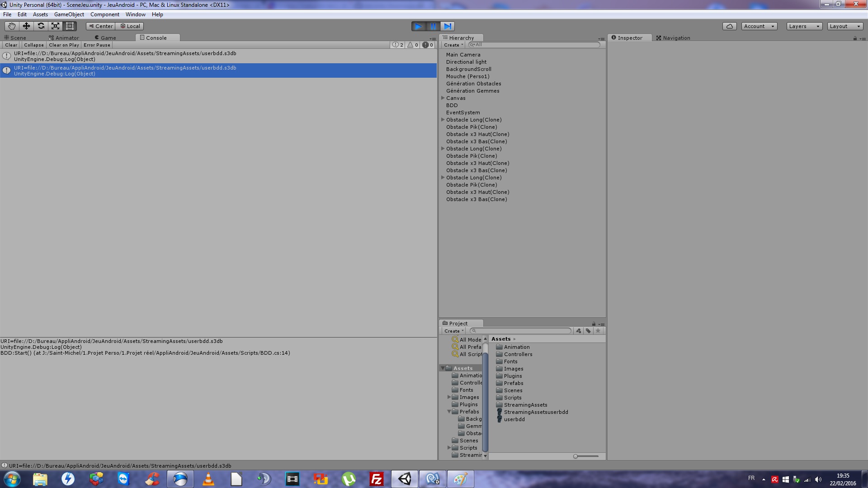Search by Label tag icon in Project

pyautogui.click(x=588, y=331)
